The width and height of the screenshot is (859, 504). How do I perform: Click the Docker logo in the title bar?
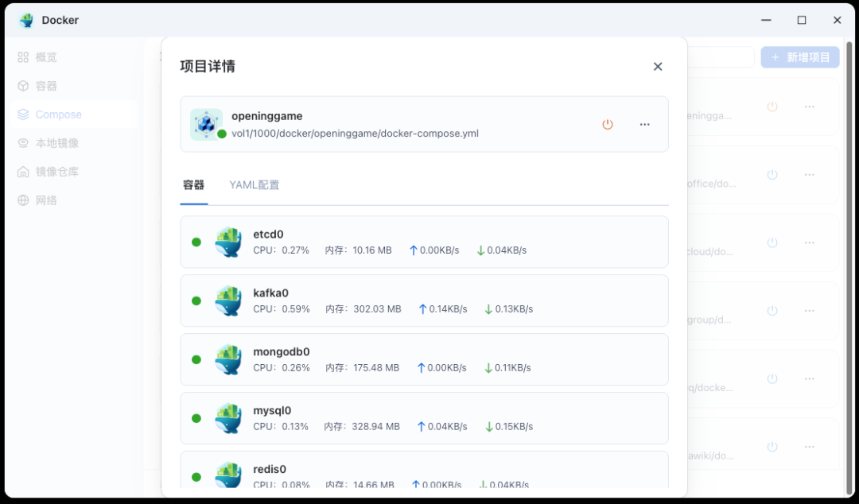point(26,19)
